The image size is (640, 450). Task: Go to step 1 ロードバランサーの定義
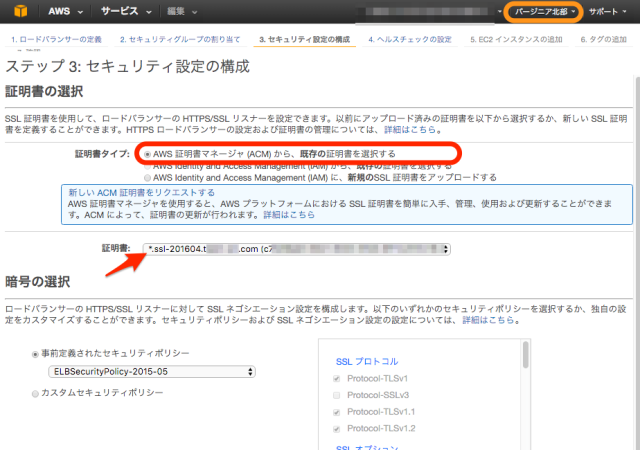pos(56,39)
